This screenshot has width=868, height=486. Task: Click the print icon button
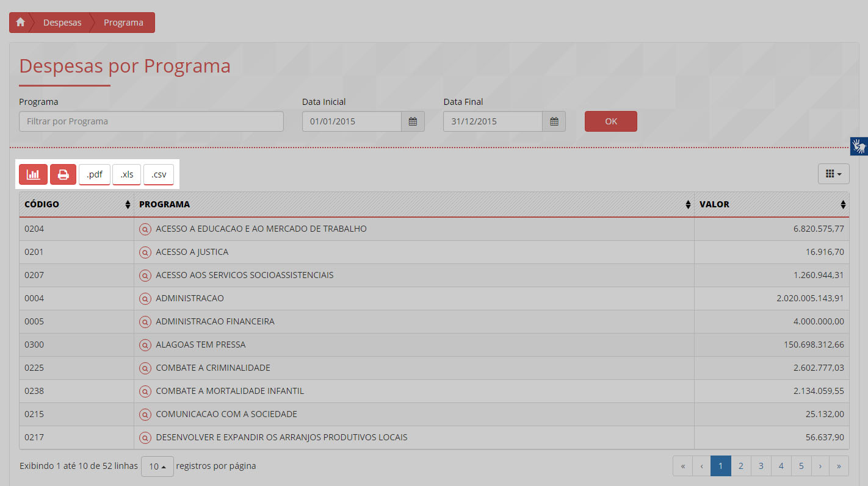coord(63,174)
